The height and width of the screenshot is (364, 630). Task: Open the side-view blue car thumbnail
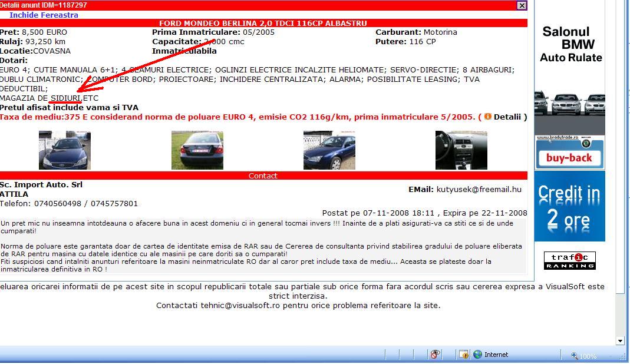(x=329, y=150)
